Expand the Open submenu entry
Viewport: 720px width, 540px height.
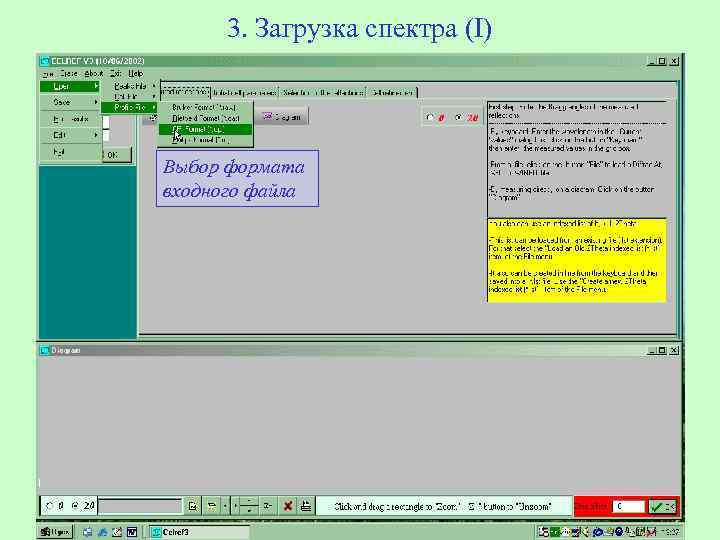pyautogui.click(x=70, y=86)
